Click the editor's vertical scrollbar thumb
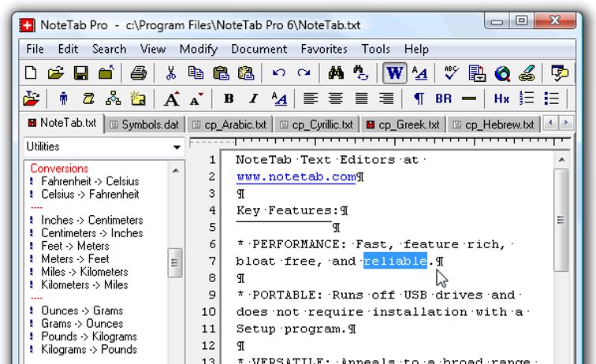This screenshot has height=364, width=596. coord(561,221)
